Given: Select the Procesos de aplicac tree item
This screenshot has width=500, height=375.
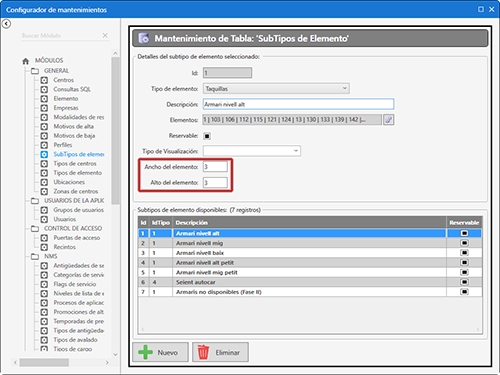Looking at the screenshot, I should pos(79,303).
